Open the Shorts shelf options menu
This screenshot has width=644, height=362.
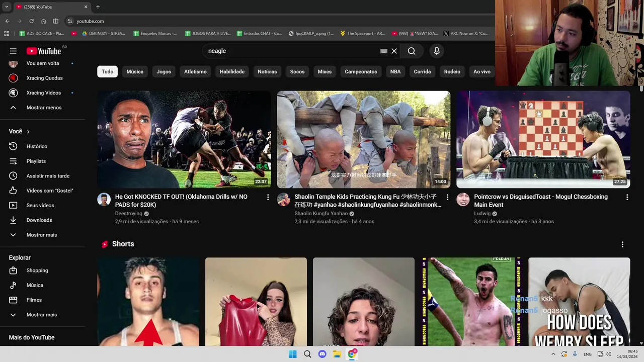tap(622, 244)
